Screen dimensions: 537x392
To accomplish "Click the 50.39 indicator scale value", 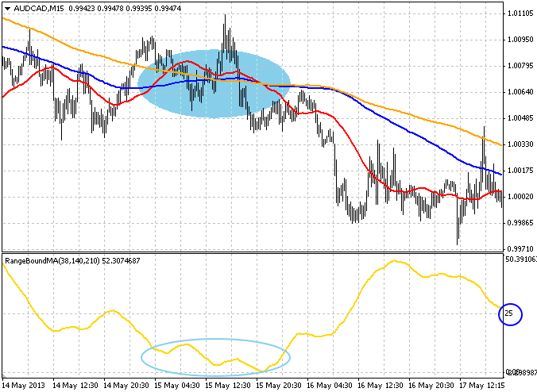I will (520, 259).
